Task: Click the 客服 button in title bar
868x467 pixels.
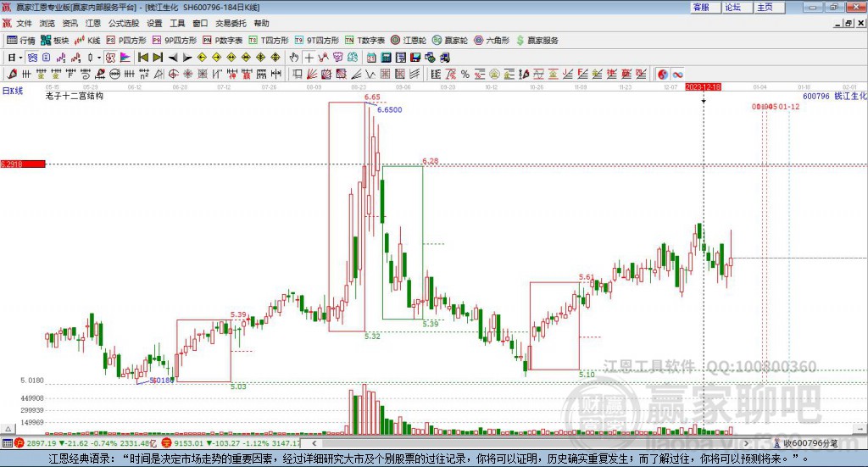Action: coord(705,7)
